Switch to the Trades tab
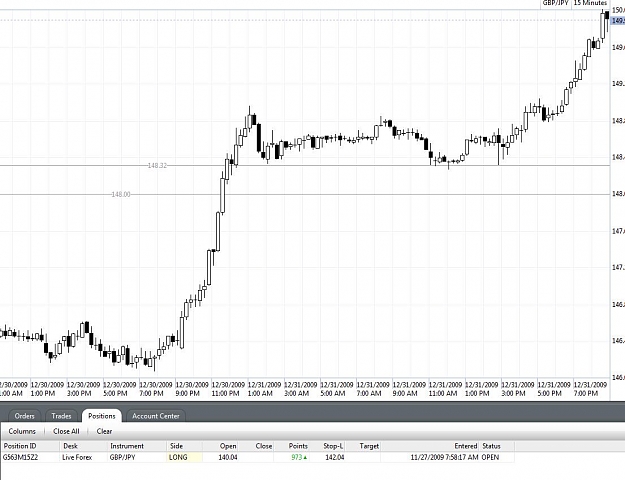Viewport: 625px width, 480px height. 61,416
